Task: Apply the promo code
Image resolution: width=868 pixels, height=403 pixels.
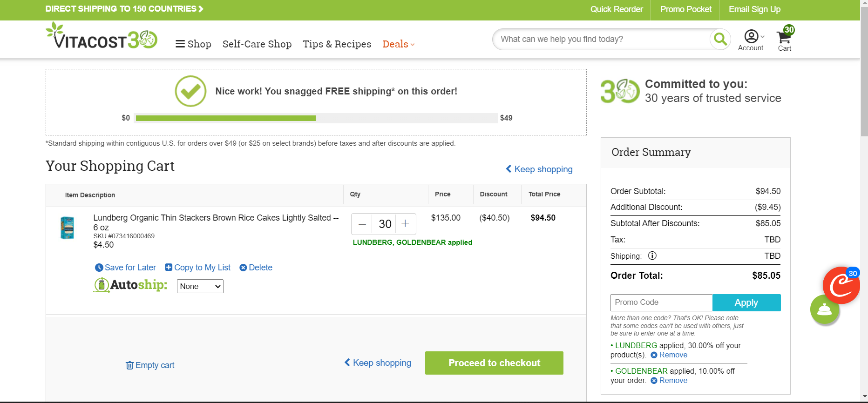Action: (746, 302)
